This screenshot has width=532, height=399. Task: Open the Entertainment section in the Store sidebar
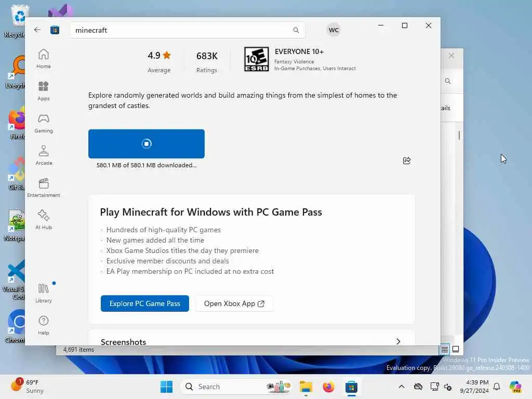pos(44,188)
